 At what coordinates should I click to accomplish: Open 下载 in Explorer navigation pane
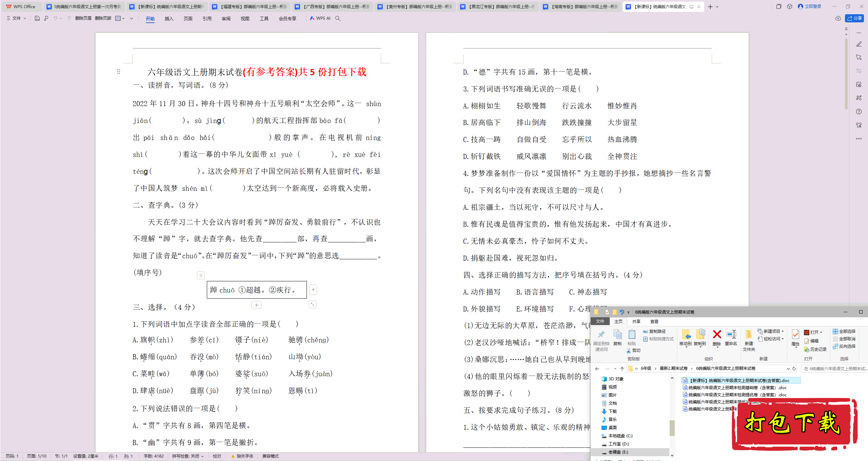pos(609,411)
